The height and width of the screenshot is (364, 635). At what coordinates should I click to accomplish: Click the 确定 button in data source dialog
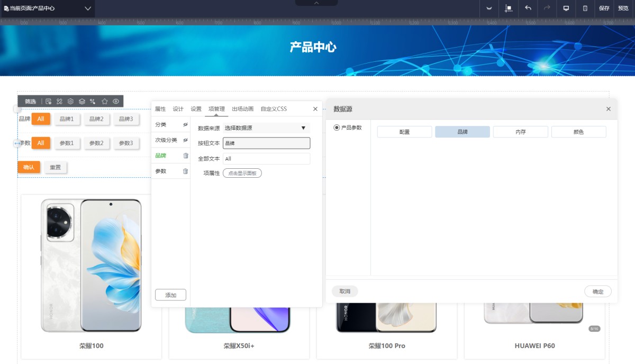[597, 292]
